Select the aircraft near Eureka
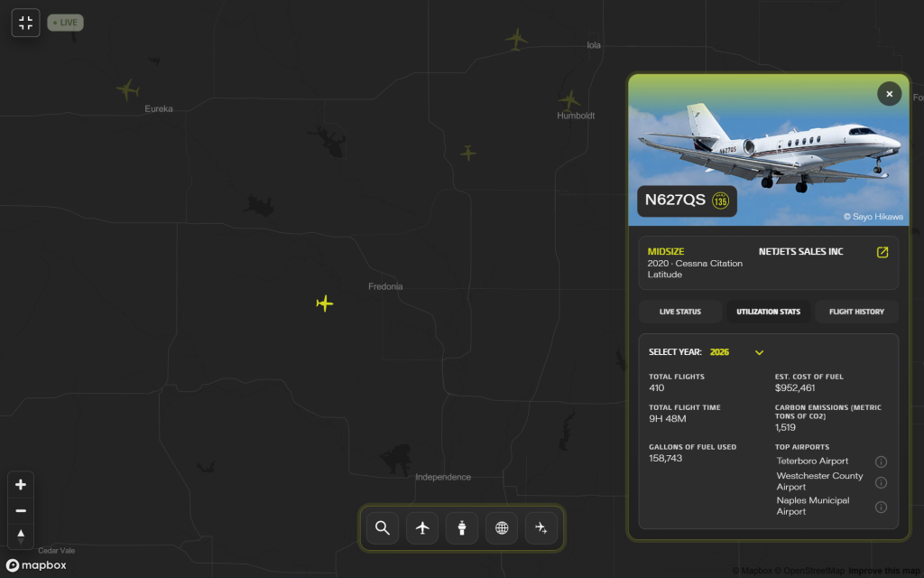Screen dimensions: 924x578 pos(127,89)
